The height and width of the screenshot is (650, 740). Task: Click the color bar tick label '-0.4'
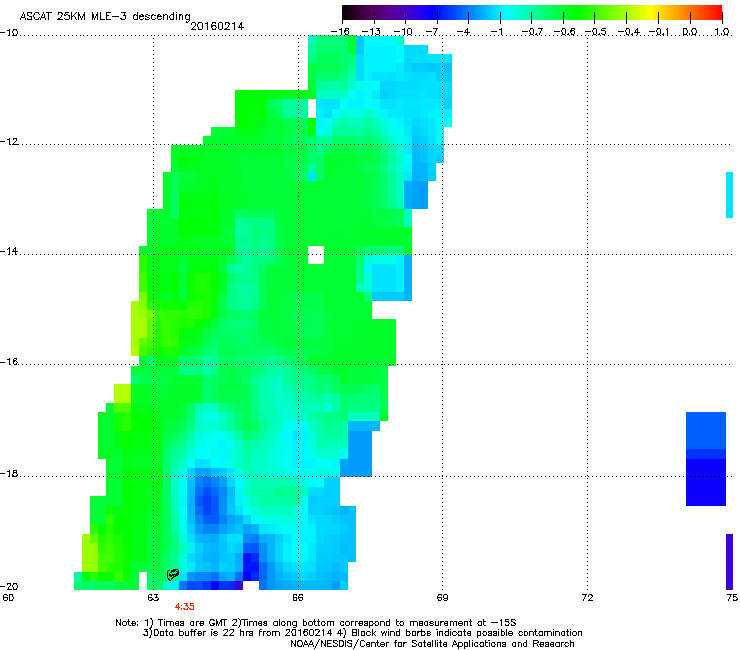click(x=629, y=32)
